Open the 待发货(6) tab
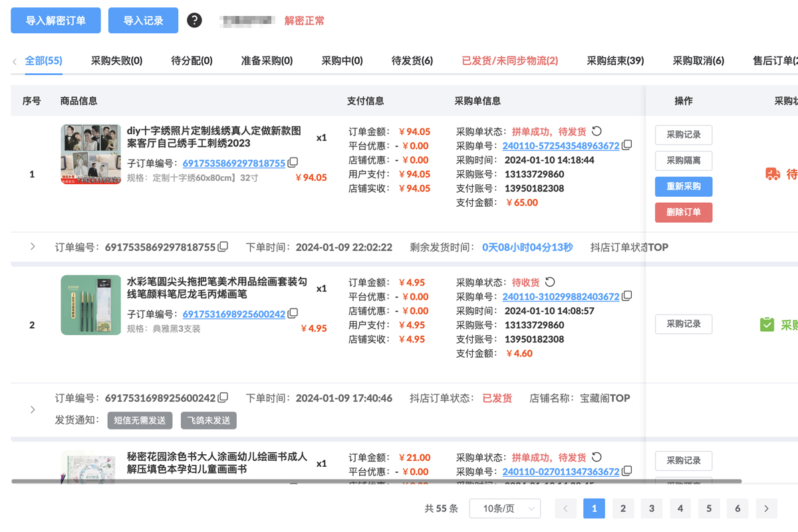This screenshot has height=532, width=798. pos(412,61)
